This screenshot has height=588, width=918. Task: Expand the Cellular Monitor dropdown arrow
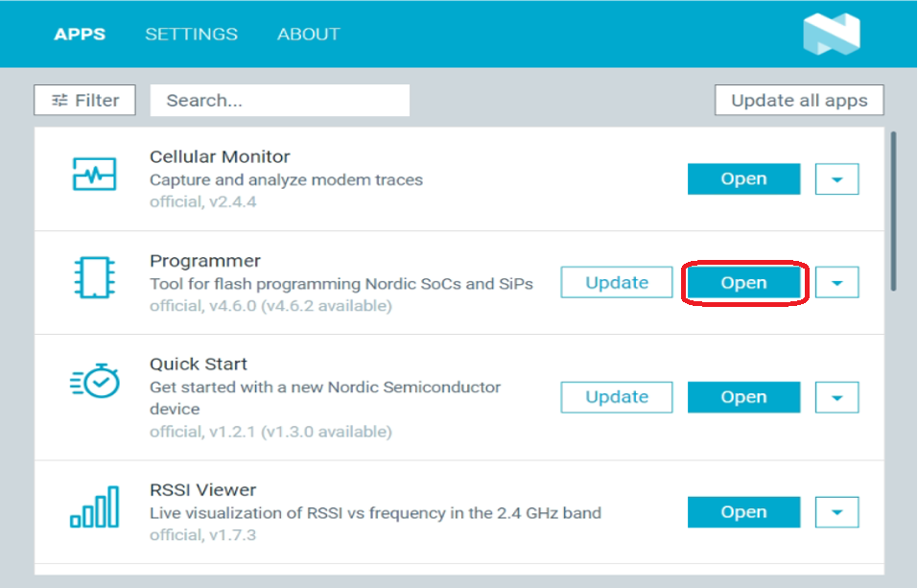click(836, 179)
